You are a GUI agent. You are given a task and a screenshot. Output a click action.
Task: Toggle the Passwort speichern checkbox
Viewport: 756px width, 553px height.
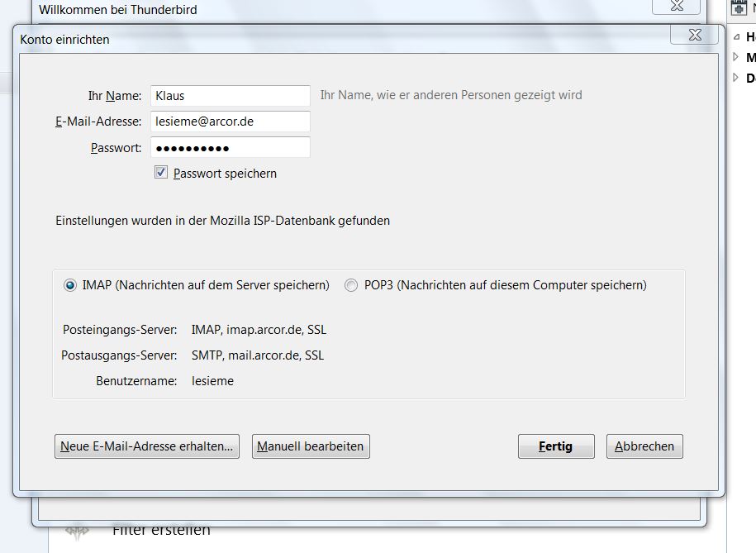coord(161,172)
